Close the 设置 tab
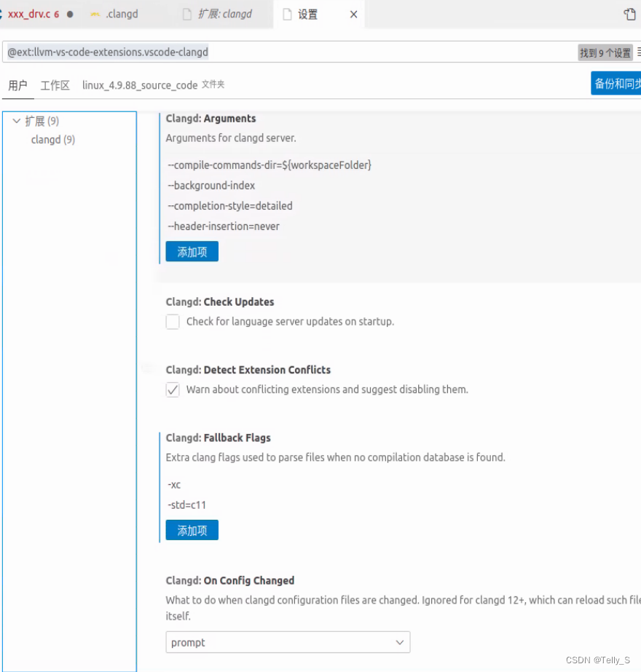The width and height of the screenshot is (641, 672). 353,13
